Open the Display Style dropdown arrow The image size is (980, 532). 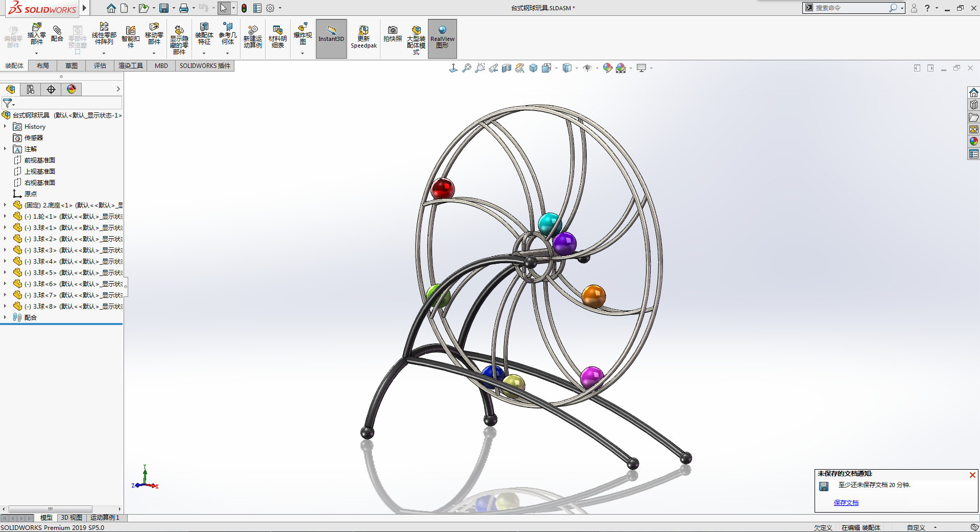(577, 68)
